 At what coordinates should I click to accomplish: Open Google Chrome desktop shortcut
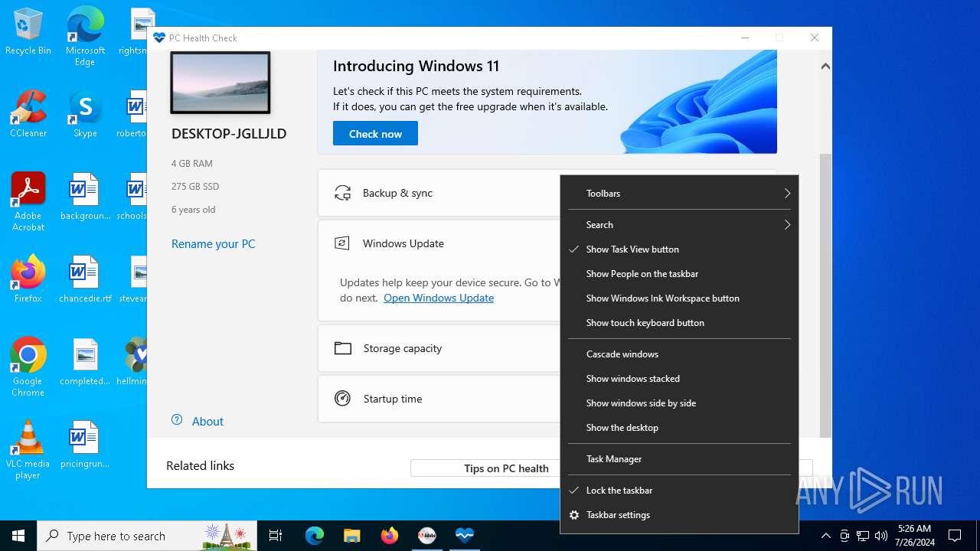(x=28, y=367)
